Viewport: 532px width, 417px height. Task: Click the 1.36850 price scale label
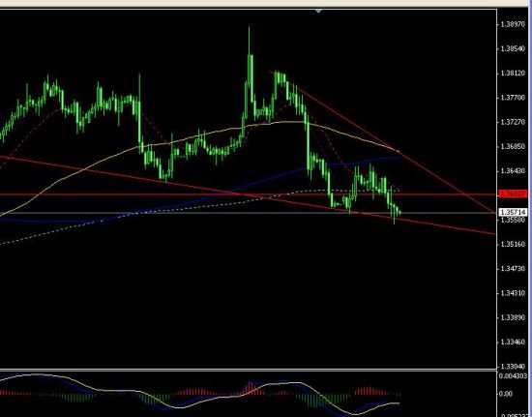click(513, 146)
